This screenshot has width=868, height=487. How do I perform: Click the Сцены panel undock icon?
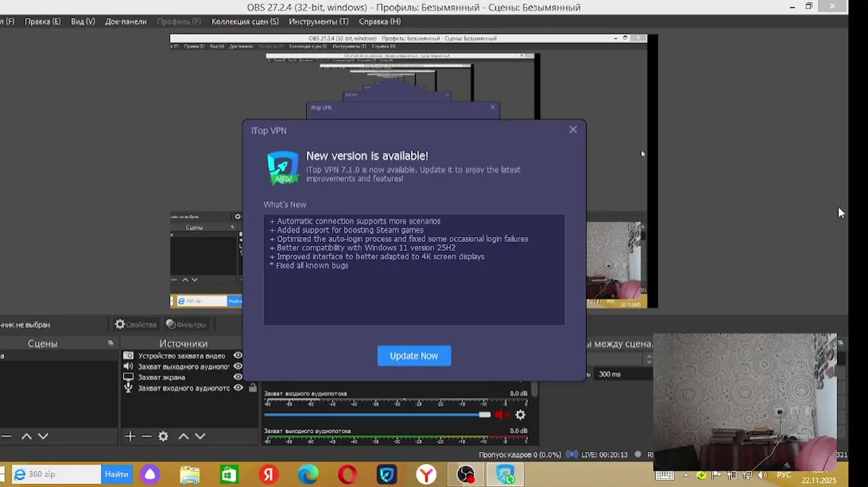[111, 344]
